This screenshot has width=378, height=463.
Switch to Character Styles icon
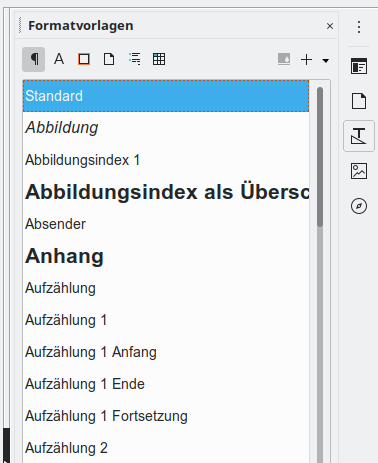click(x=59, y=59)
